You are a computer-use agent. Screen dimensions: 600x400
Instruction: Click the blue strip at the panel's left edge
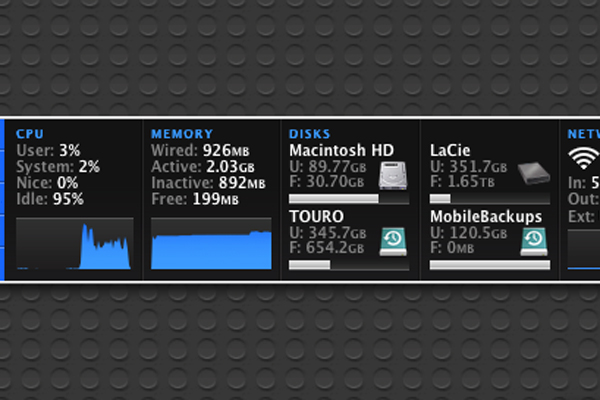coord(2,199)
